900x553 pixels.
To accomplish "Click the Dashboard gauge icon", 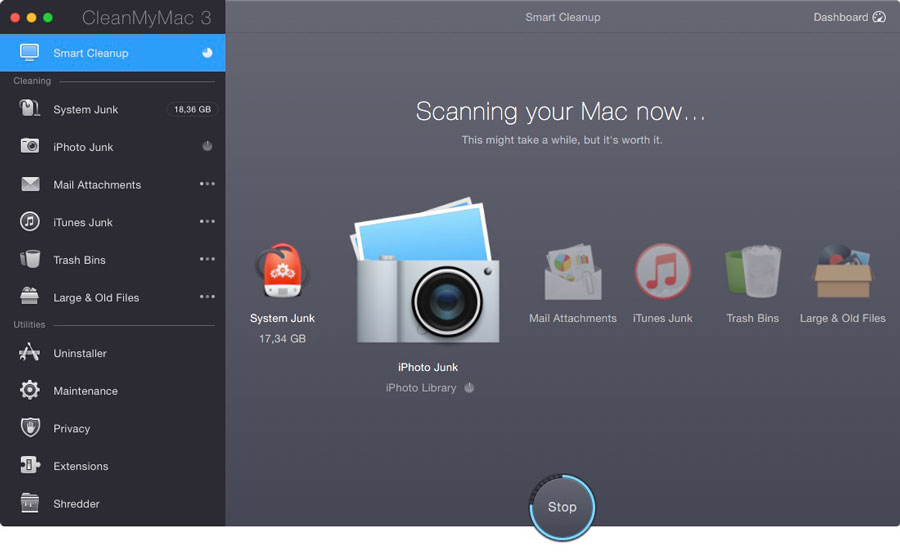I will pyautogui.click(x=879, y=17).
